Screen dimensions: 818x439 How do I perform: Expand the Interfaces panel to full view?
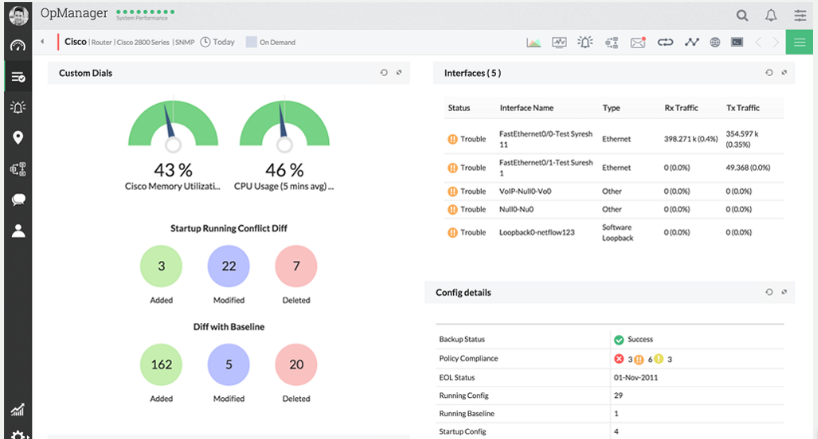point(784,73)
